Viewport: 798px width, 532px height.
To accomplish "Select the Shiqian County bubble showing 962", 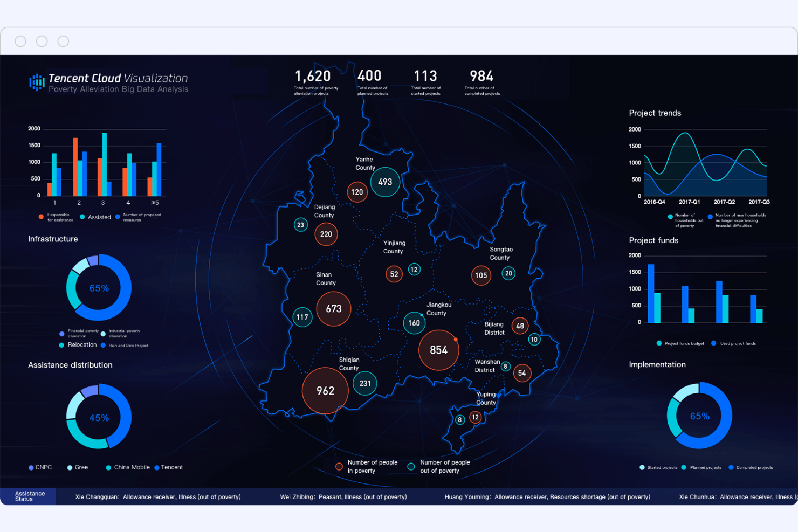I will coord(325,390).
